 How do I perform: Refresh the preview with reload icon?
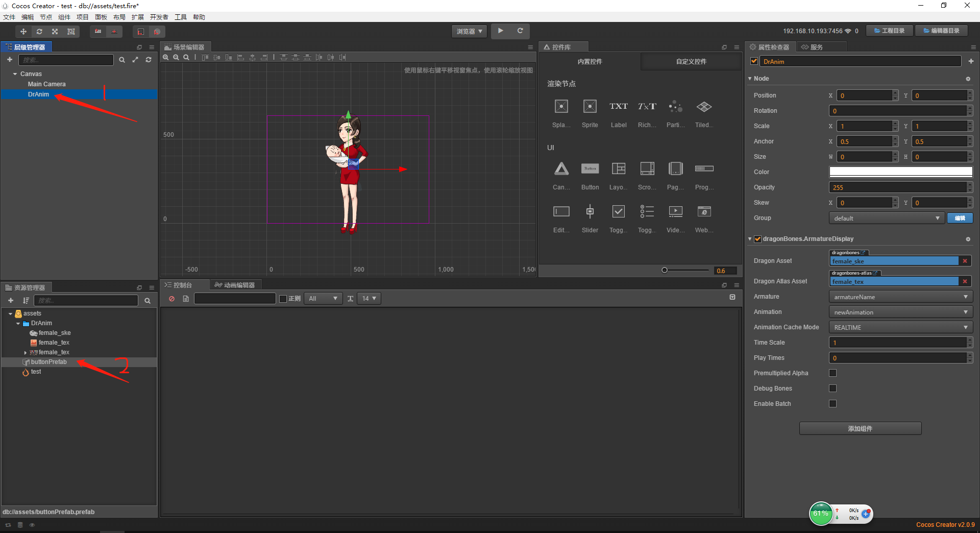[520, 31]
